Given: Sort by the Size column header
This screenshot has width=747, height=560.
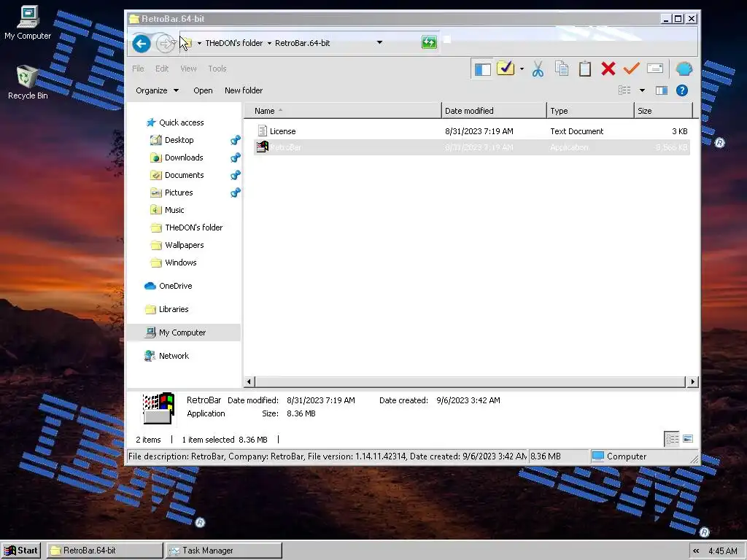Looking at the screenshot, I should 664,111.
